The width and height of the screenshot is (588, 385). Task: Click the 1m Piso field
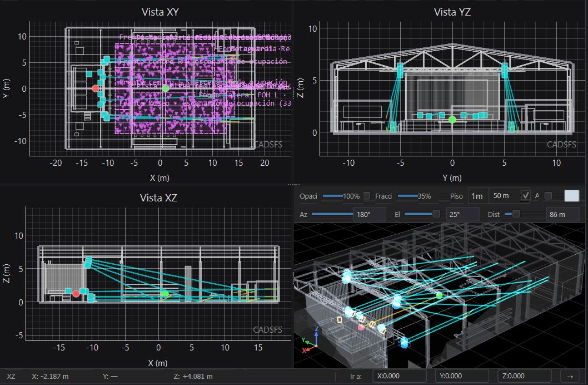[x=477, y=196]
